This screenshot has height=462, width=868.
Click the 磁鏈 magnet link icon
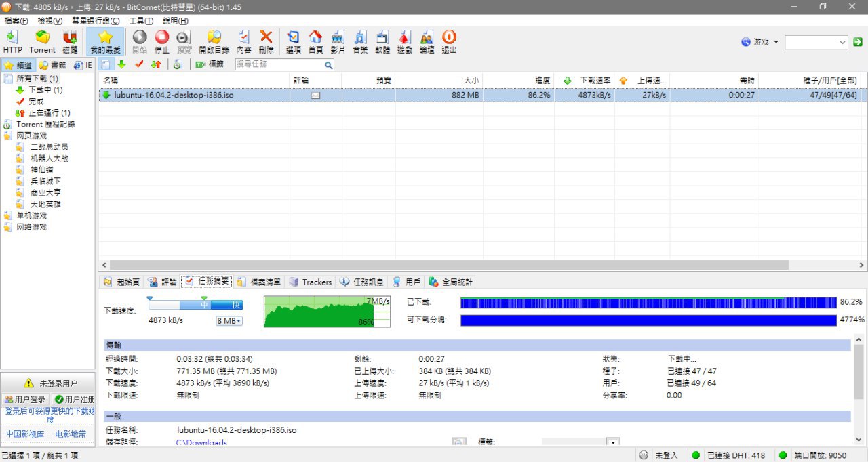point(70,41)
